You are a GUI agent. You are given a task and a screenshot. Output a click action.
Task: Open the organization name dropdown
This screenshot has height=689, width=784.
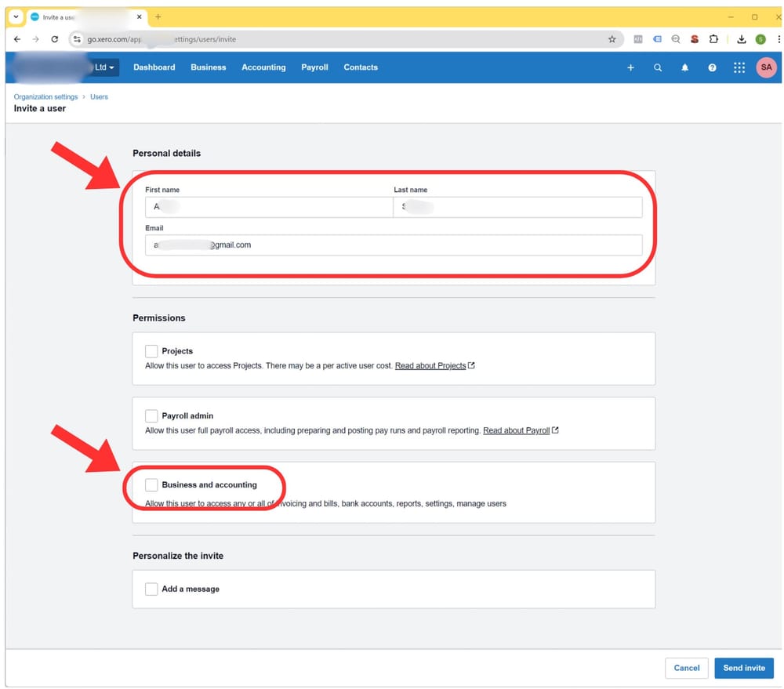point(105,67)
